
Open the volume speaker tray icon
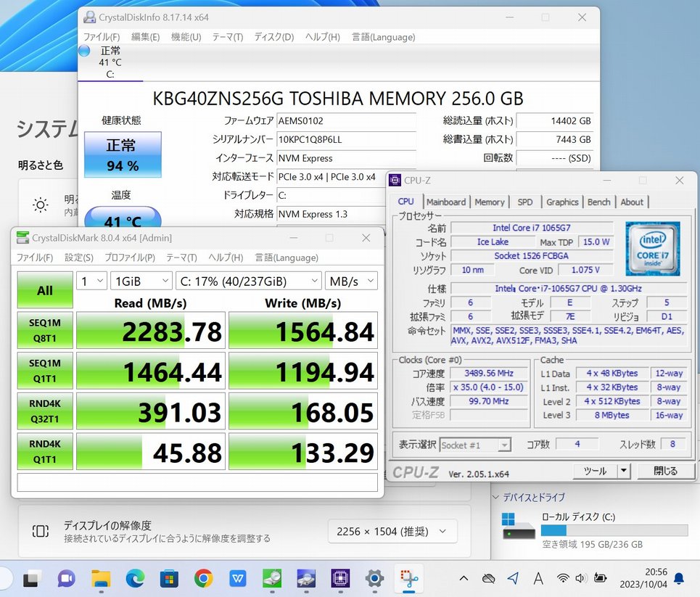point(580,579)
